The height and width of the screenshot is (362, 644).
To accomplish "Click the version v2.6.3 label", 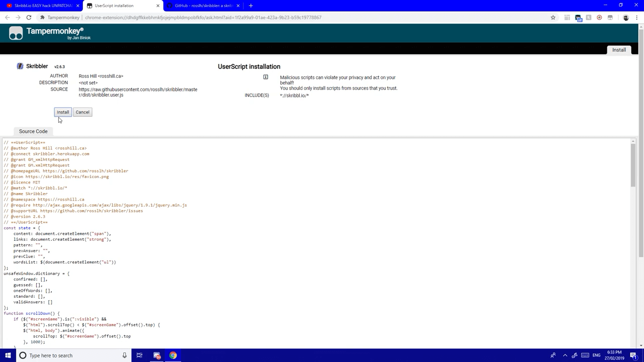I will pyautogui.click(x=59, y=67).
